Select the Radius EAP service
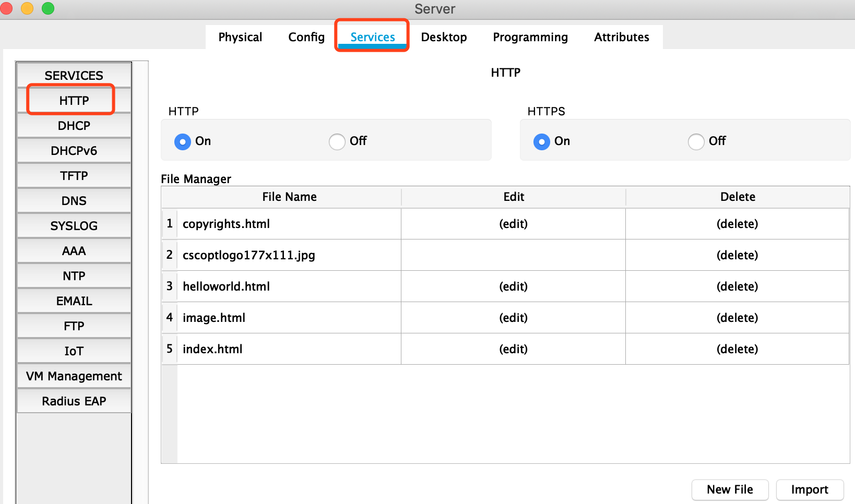Screen dimensions: 855x504 coord(74,401)
